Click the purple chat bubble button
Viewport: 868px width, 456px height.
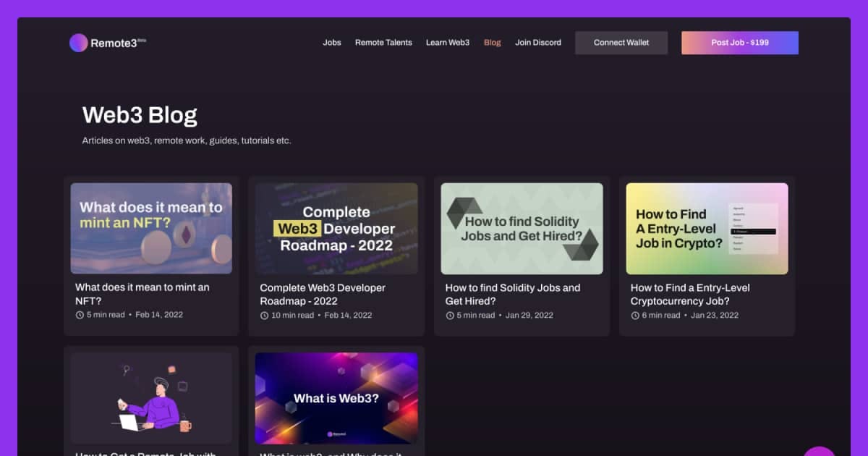pos(820,452)
